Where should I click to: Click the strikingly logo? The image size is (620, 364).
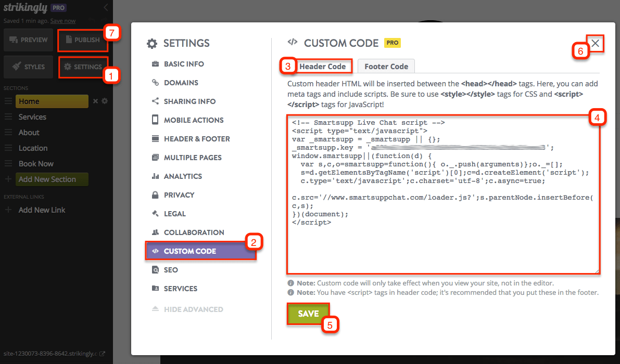click(26, 7)
